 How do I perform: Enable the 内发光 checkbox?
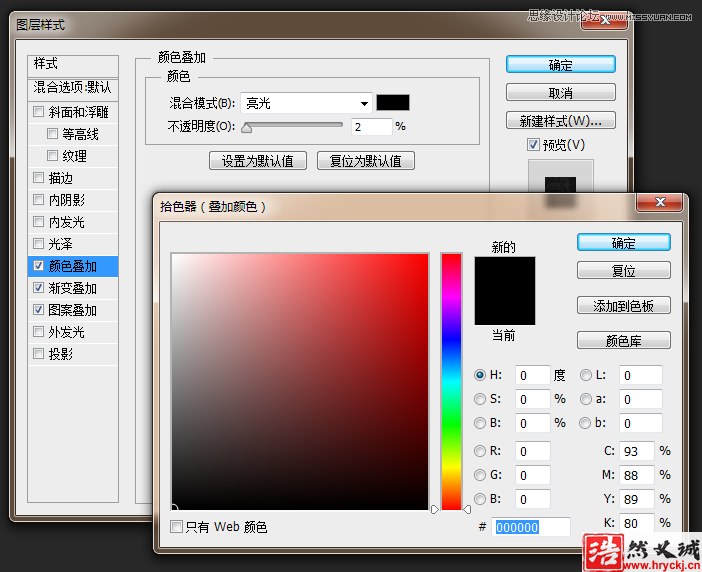click(39, 221)
